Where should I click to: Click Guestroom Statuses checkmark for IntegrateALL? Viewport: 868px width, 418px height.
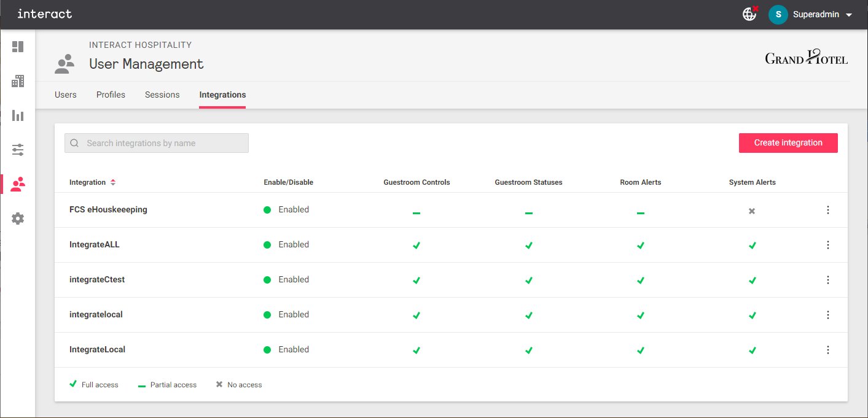(528, 245)
